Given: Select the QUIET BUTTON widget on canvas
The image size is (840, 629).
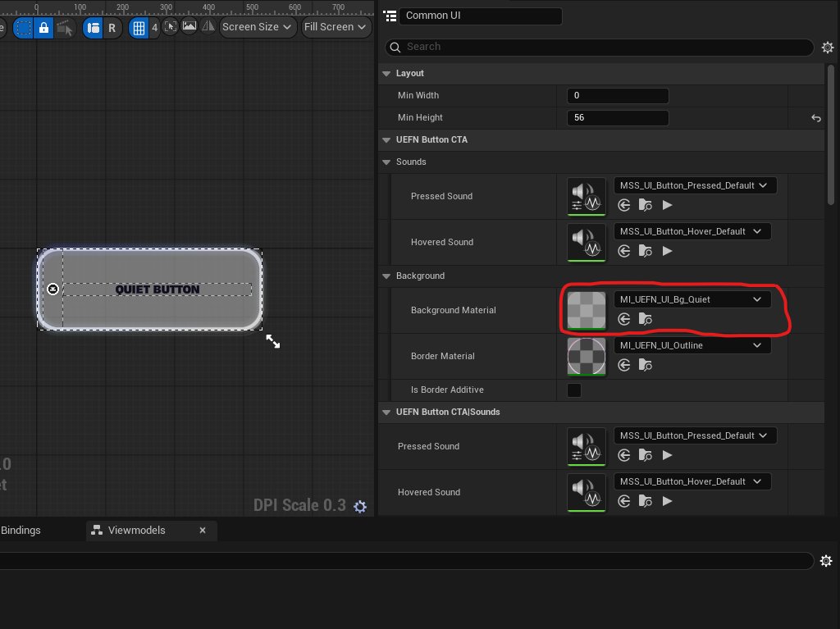Looking at the screenshot, I should [149, 289].
